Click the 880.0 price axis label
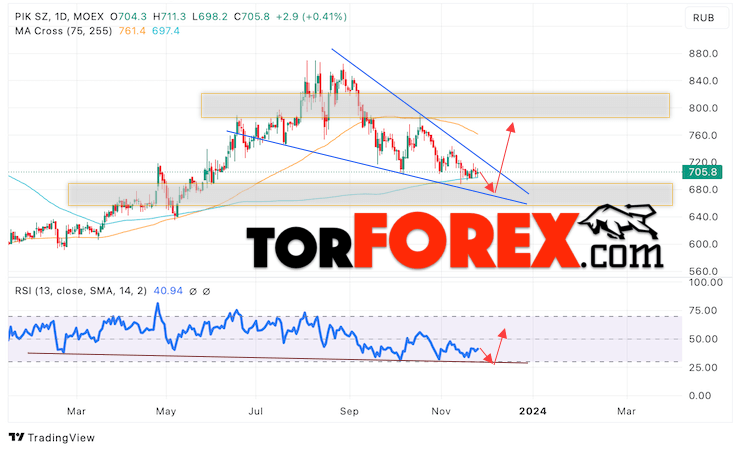 [703, 54]
